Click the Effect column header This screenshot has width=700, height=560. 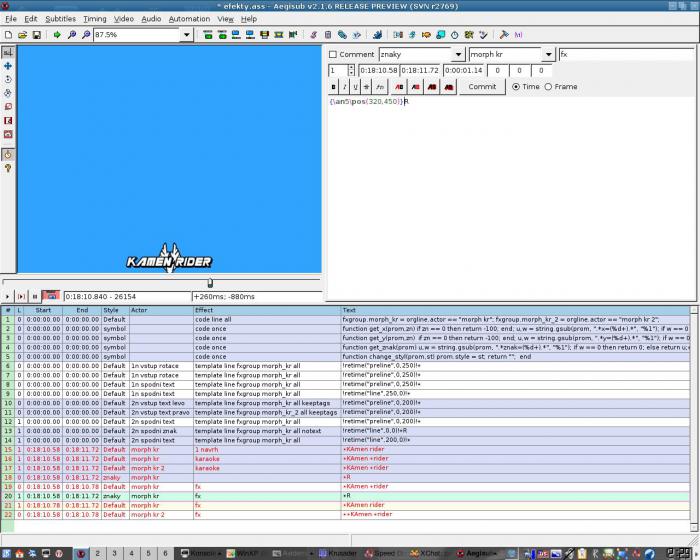tap(267, 310)
